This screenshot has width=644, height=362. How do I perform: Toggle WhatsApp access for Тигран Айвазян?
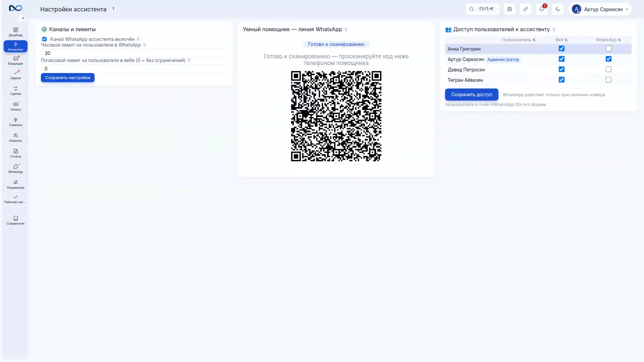[x=609, y=80]
